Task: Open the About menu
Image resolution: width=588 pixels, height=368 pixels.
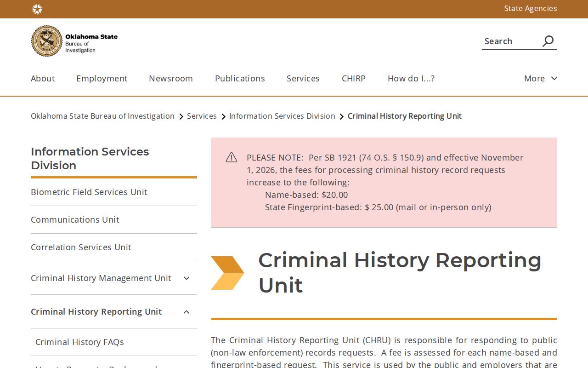Action: 43,78
